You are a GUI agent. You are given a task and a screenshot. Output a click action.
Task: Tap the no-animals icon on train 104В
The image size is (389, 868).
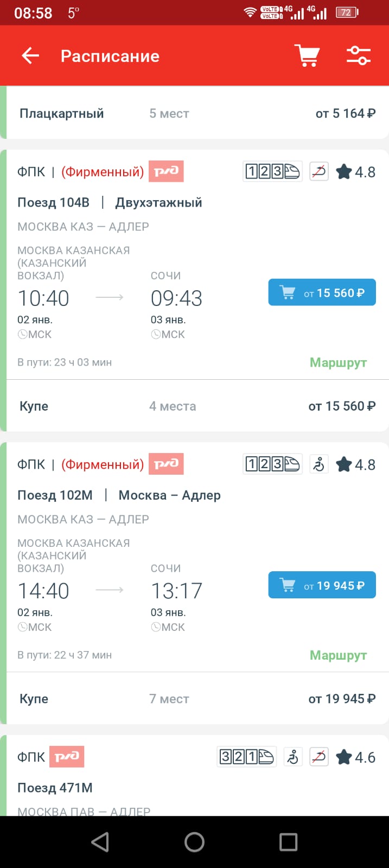point(319,172)
